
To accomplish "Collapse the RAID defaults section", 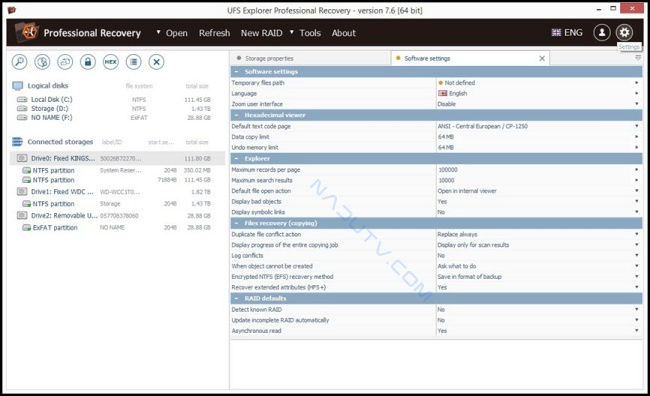I will pyautogui.click(x=236, y=299).
